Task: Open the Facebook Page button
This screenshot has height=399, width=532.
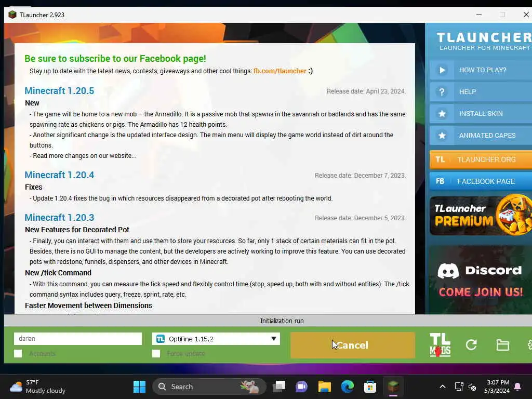Action: tap(481, 181)
